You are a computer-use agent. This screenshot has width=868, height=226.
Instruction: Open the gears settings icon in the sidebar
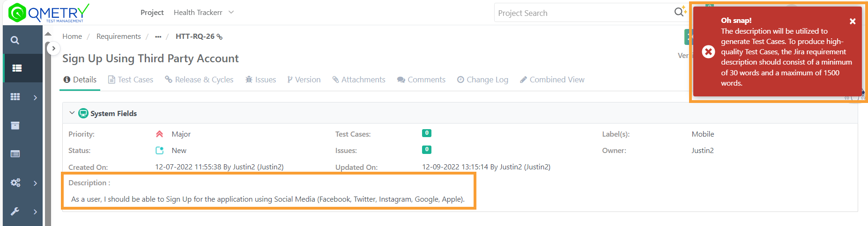point(15,182)
